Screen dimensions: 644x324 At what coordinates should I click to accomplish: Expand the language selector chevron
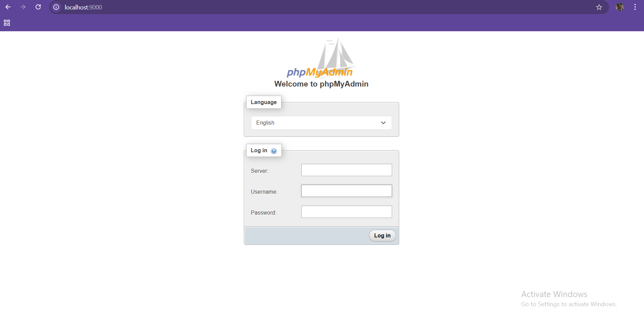(383, 123)
